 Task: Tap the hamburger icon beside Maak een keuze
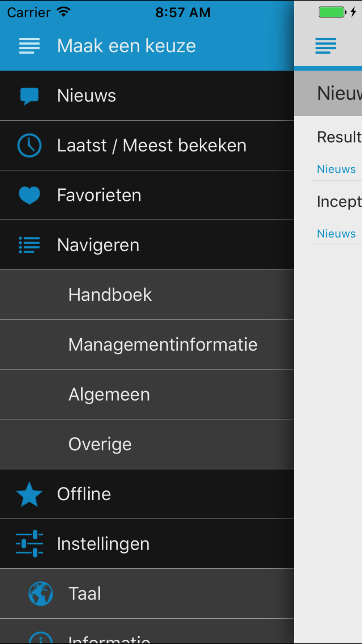point(29,46)
